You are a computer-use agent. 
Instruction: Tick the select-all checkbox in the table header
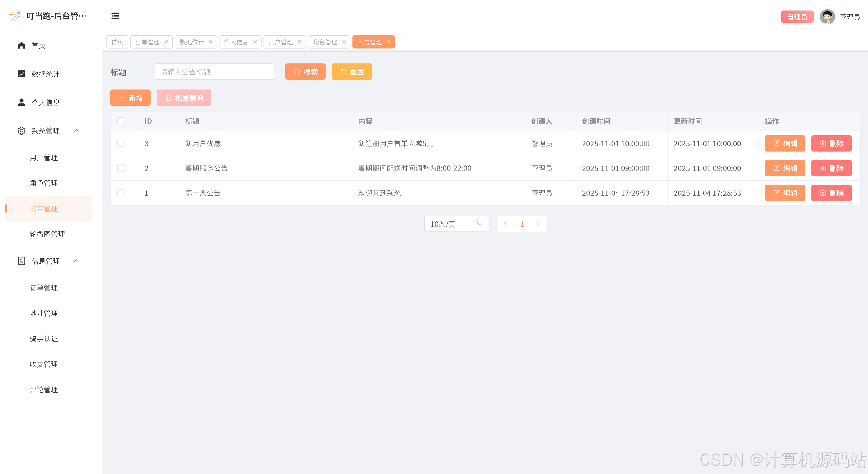click(121, 121)
